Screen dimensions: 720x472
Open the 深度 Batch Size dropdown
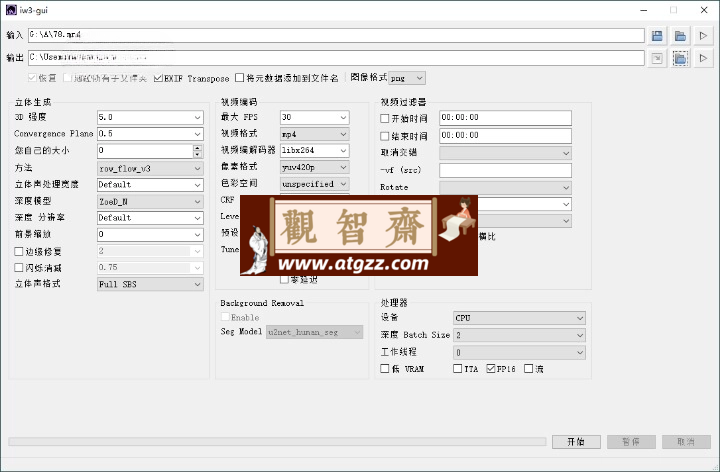(519, 335)
